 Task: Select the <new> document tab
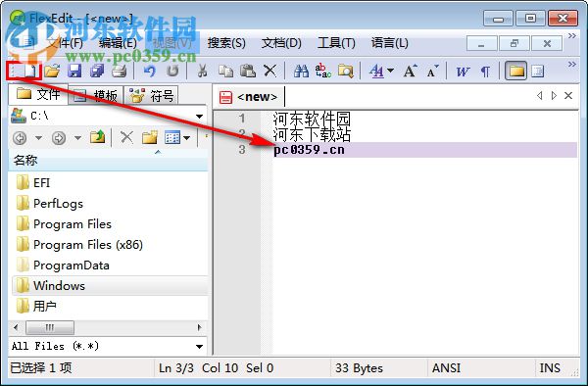249,97
